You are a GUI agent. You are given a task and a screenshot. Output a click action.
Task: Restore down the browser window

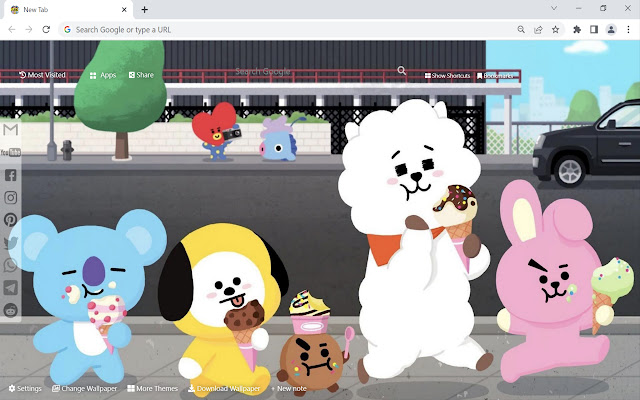coord(603,8)
